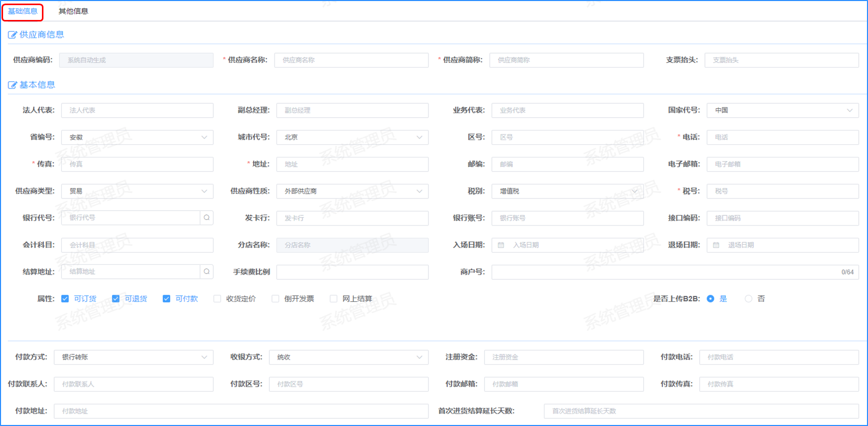Screen dimensions: 868x426
Task: Click the 入场日期 date field
Action: [x=567, y=245]
